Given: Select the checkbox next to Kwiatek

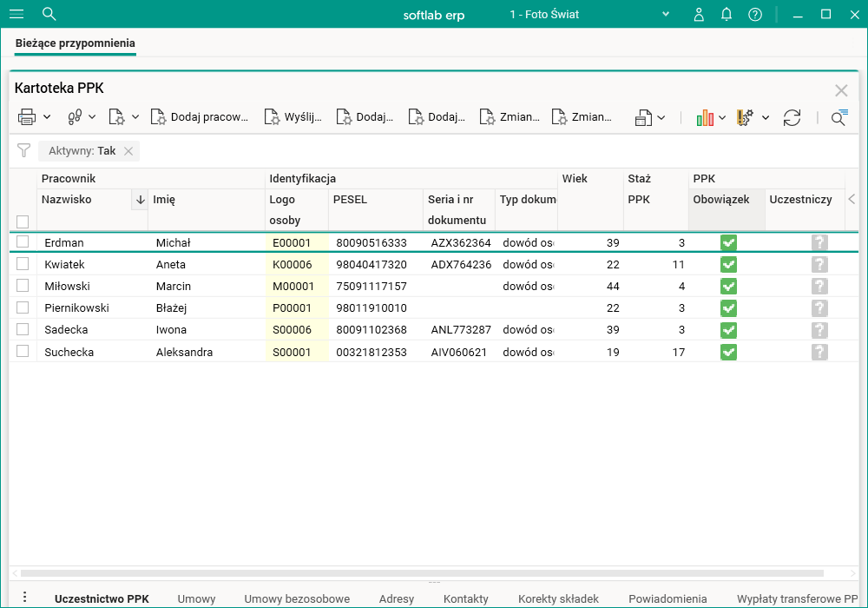Looking at the screenshot, I should tap(23, 264).
